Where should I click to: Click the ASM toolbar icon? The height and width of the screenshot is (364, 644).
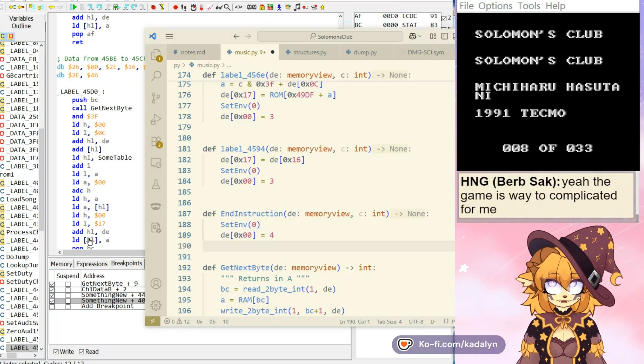pyautogui.click(x=239, y=7)
